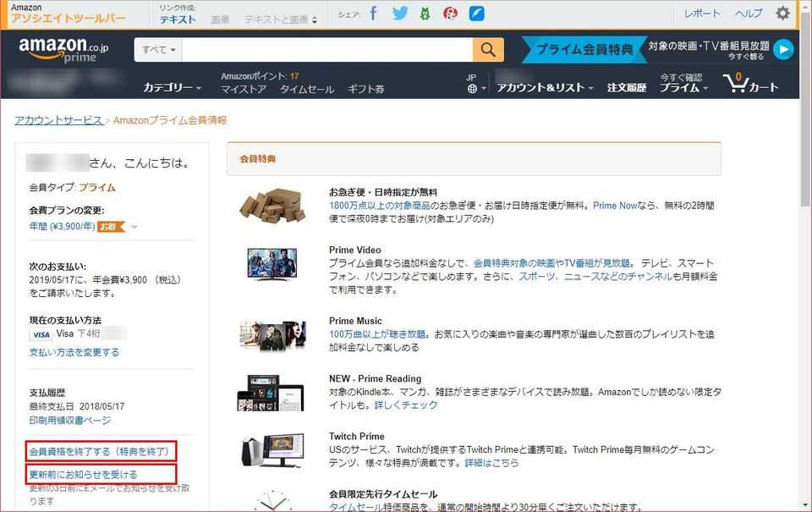
Task: Click the Prime Video TV thumbnail
Action: coord(272,264)
